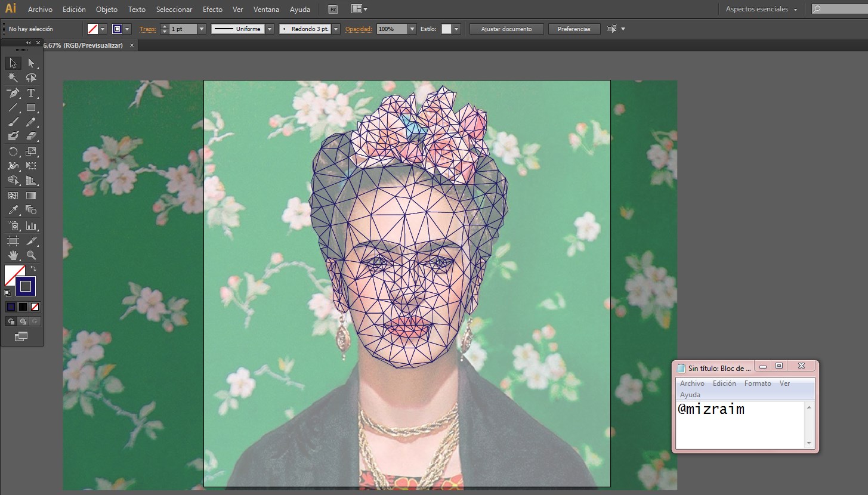Open the Ventana menu
This screenshot has width=868, height=495.
pos(265,10)
